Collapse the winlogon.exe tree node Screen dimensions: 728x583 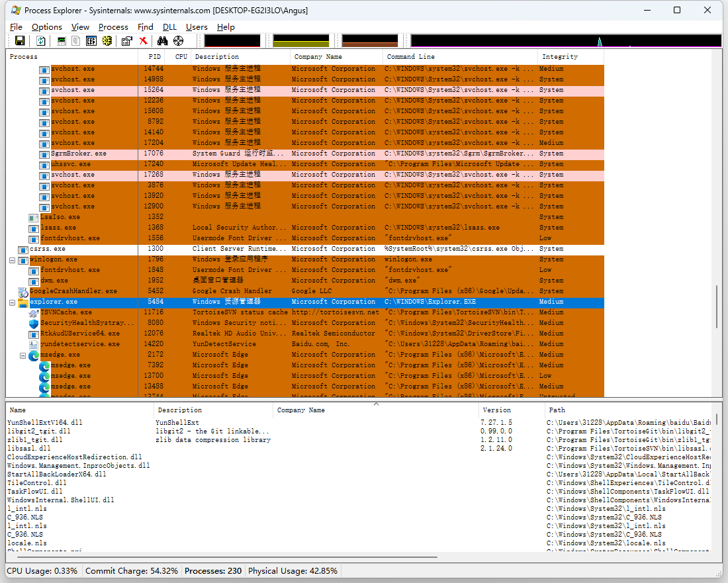pyautogui.click(x=13, y=261)
